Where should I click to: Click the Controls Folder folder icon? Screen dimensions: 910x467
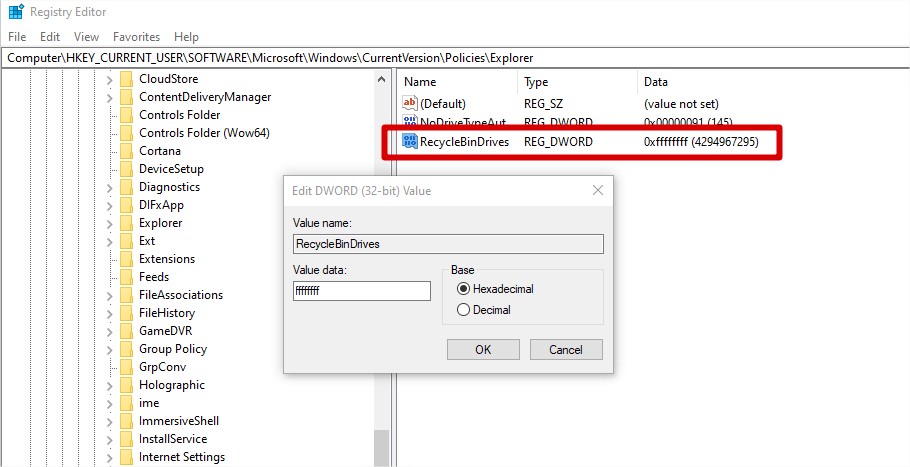tap(127, 115)
